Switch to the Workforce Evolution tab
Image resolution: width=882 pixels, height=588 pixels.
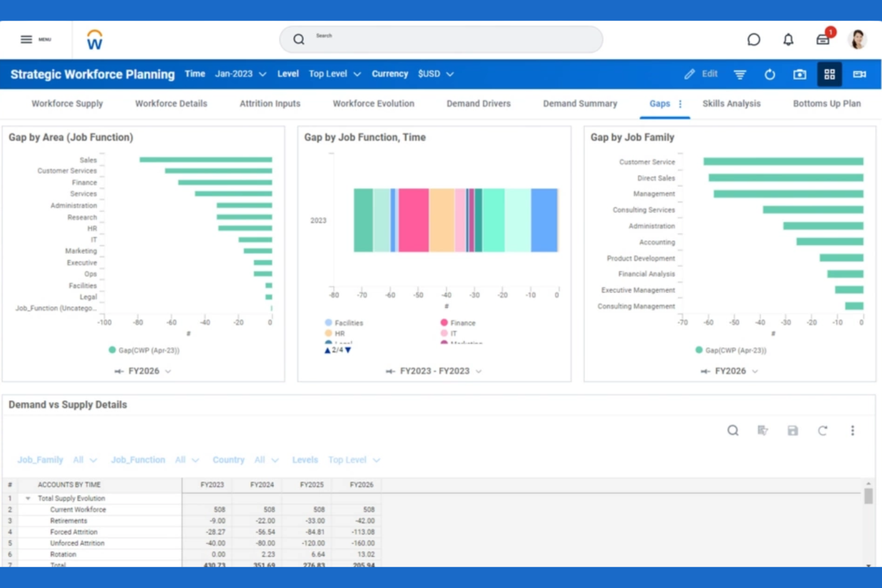(374, 104)
